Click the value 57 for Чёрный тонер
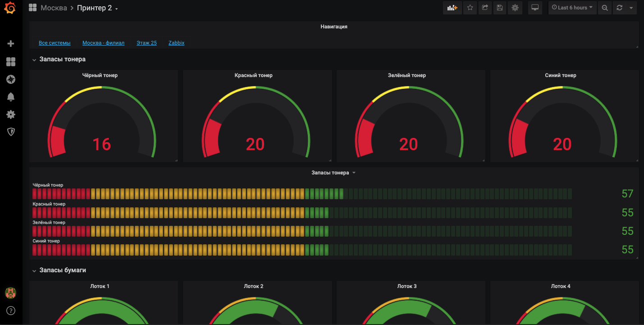The width and height of the screenshot is (644, 325). pyautogui.click(x=627, y=194)
